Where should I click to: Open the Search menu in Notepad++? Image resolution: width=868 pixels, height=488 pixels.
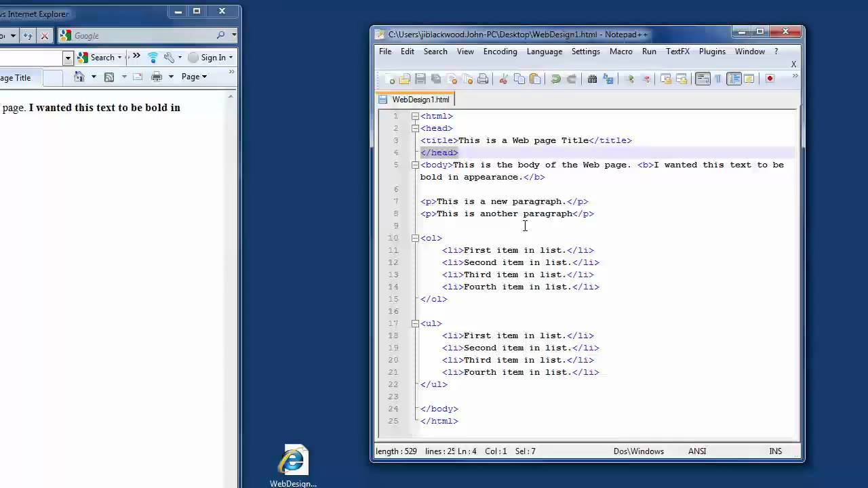pos(435,52)
